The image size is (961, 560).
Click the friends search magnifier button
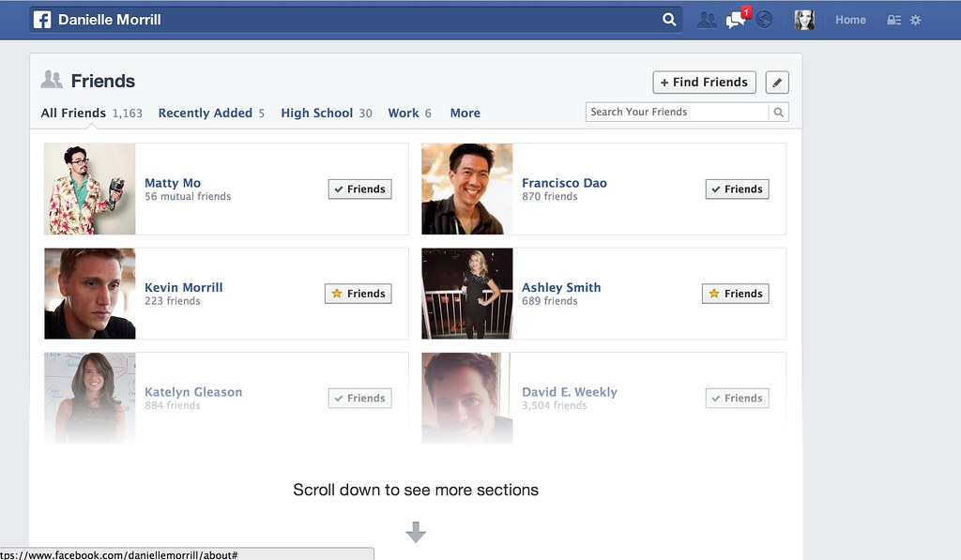coord(778,113)
